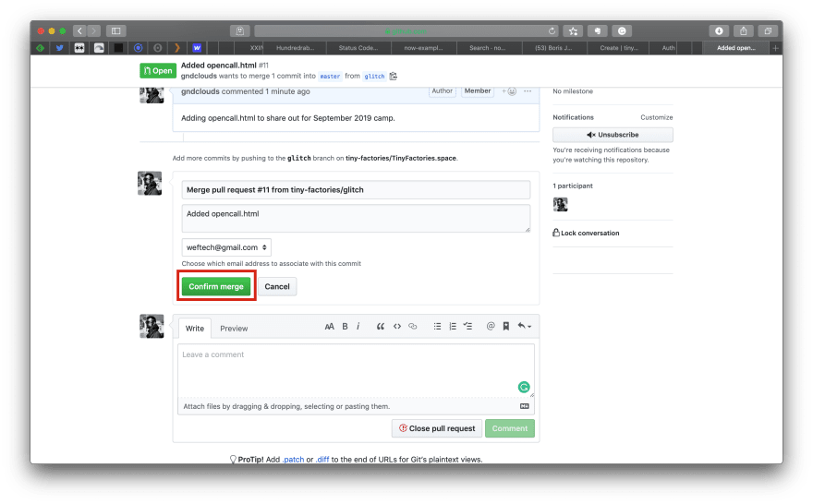This screenshot has height=504, width=813.
Task: Click the Markdown supported icon
Action: [524, 406]
